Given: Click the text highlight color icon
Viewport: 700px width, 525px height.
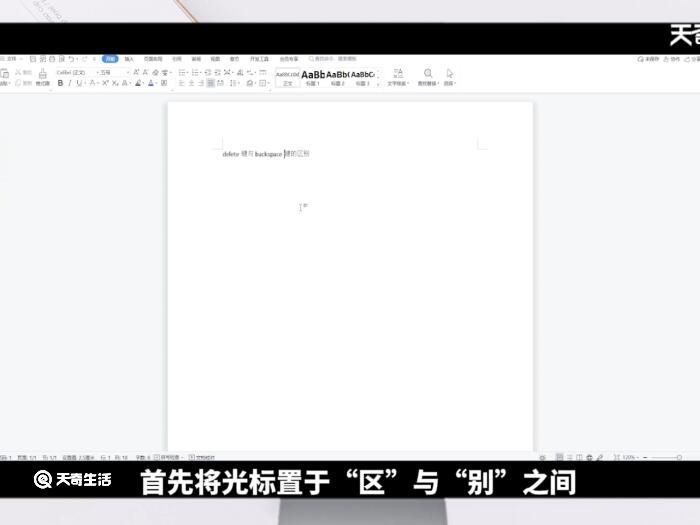Looking at the screenshot, I should [x=138, y=83].
